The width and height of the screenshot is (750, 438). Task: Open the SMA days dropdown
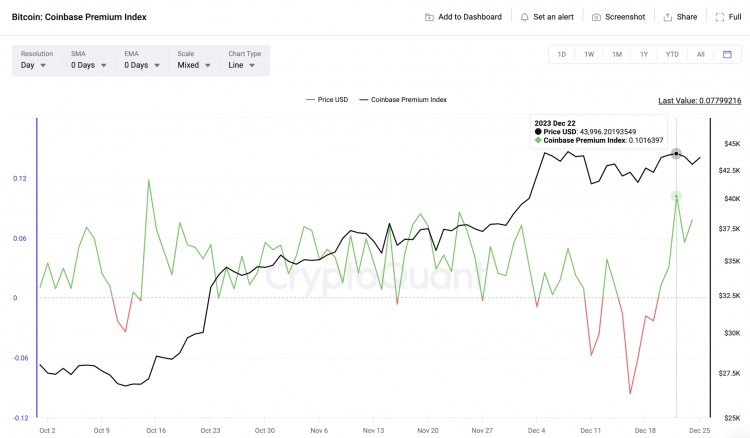88,65
